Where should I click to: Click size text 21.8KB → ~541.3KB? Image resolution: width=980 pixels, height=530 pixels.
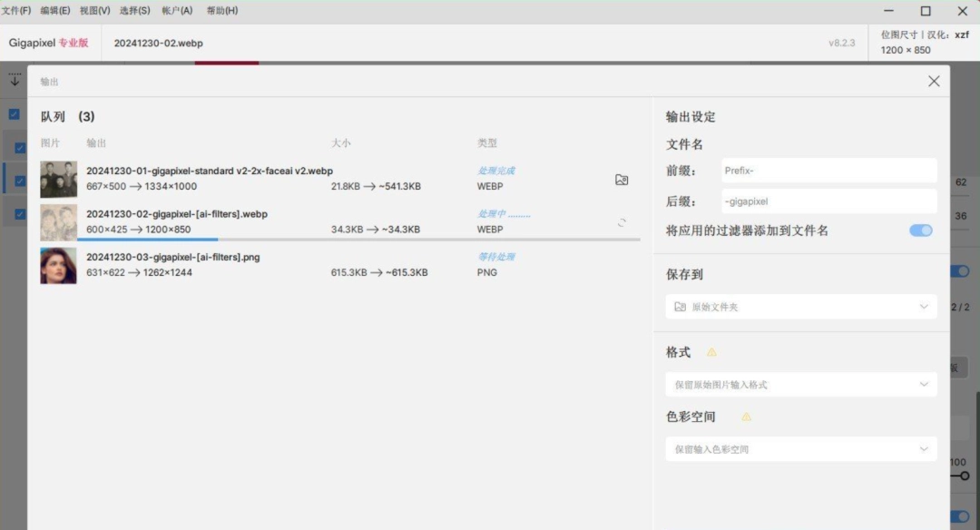tap(376, 186)
